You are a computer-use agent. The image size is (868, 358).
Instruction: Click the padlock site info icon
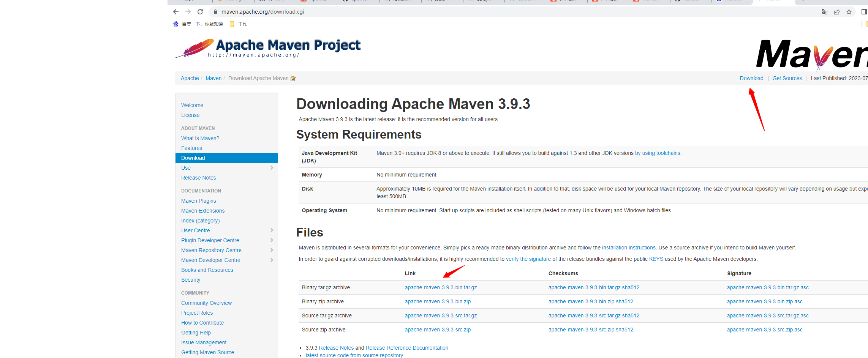tap(215, 12)
